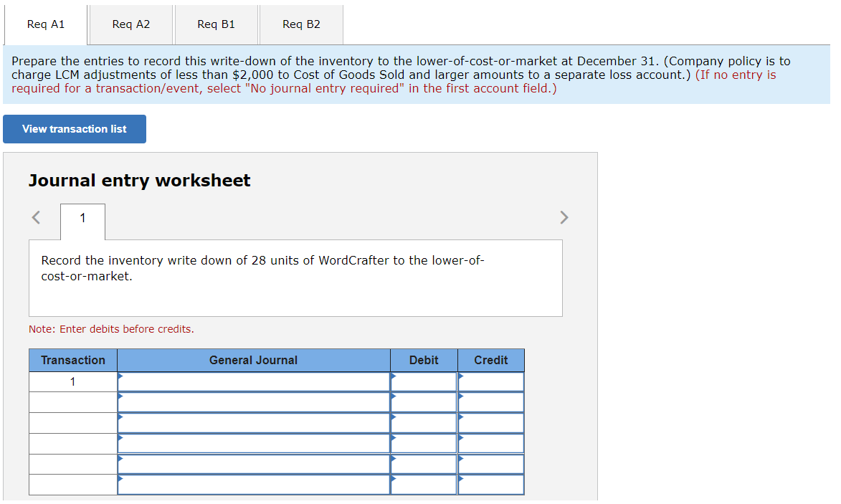Switch back to the Req A1 tab
Screen dimensions: 841x504
45,24
